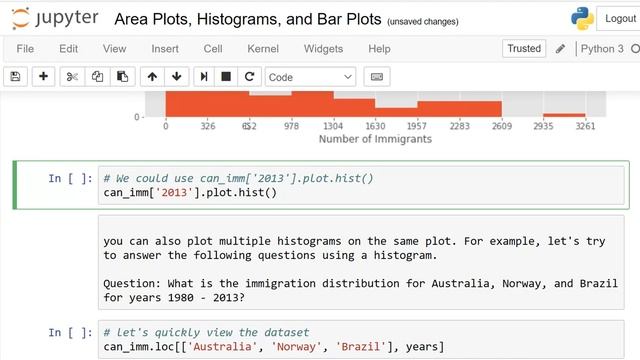Open the Widgets menu
Screen dimensions: 640x360
point(323,49)
